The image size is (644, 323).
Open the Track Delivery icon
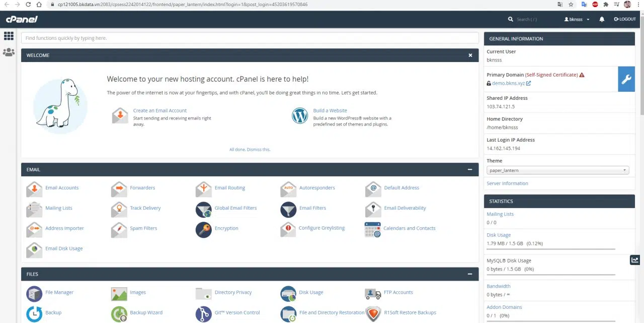(x=119, y=209)
